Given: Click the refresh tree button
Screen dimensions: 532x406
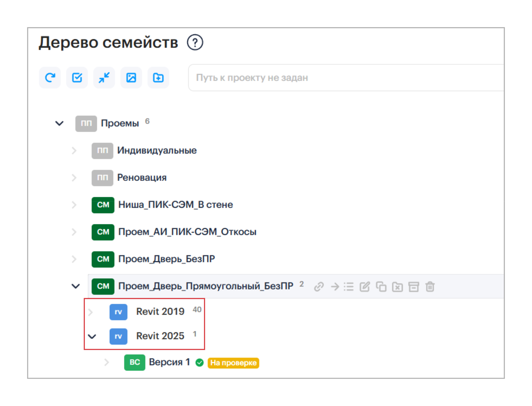Looking at the screenshot, I should pyautogui.click(x=50, y=78).
